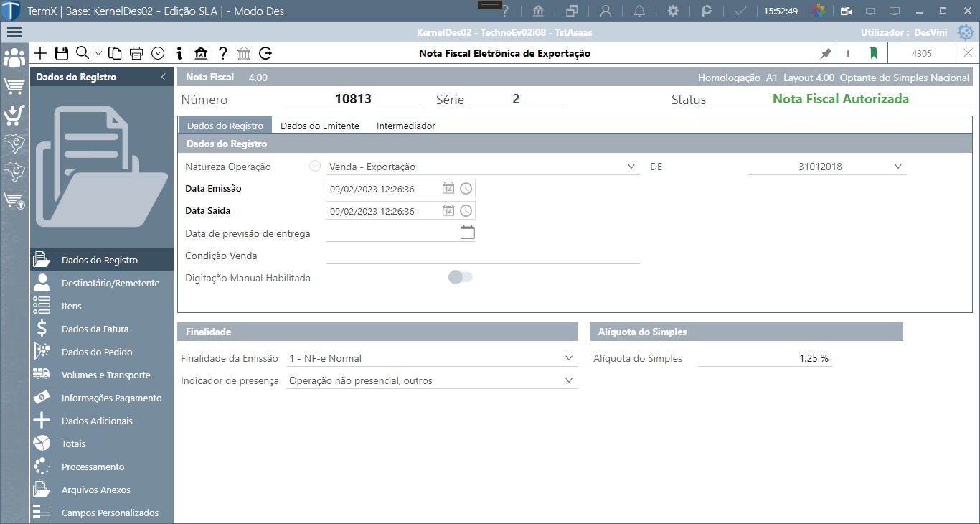Open the Totais section
Image resolution: width=980 pixels, height=524 pixels.
pyautogui.click(x=102, y=444)
